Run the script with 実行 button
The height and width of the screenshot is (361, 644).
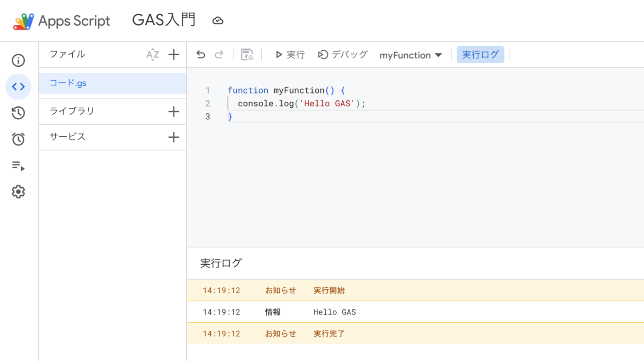point(290,55)
